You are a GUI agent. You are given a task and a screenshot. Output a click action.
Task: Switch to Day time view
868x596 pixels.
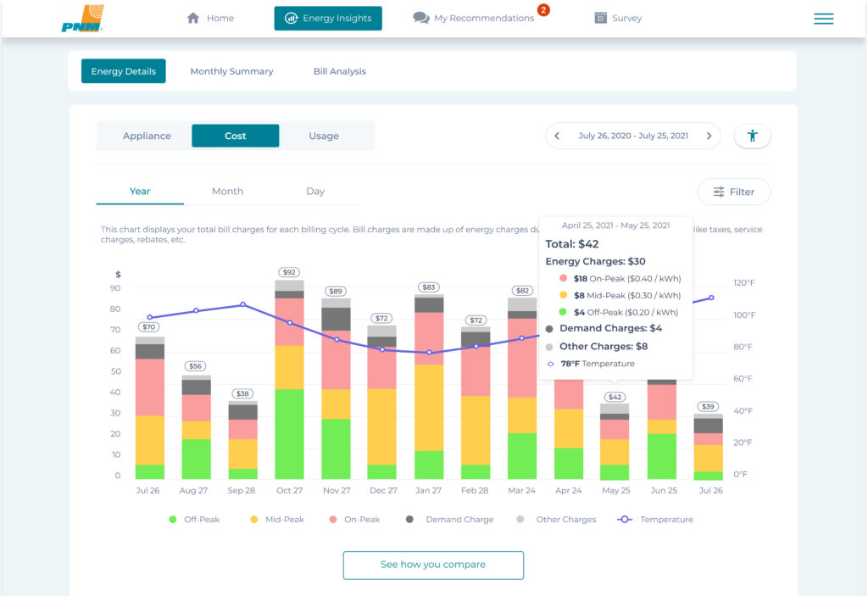(315, 192)
